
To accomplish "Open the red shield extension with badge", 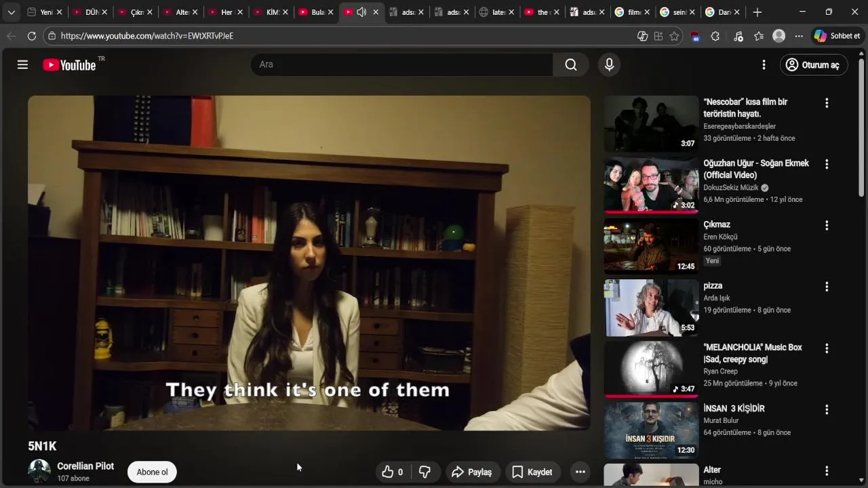I will click(x=695, y=37).
